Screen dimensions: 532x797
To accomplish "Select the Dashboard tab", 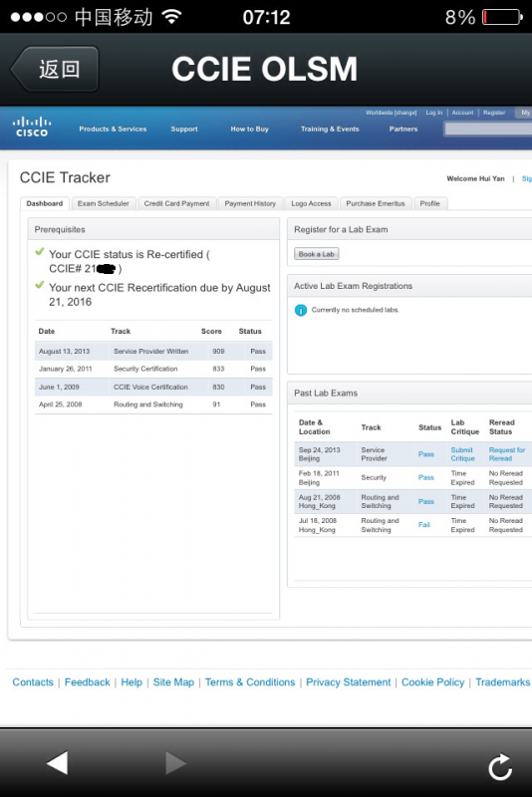I will (45, 203).
